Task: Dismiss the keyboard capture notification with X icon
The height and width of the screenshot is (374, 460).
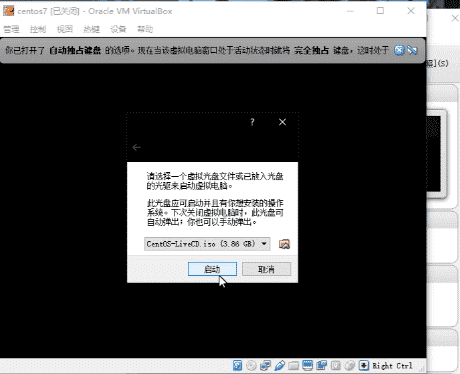Action: [x=399, y=50]
